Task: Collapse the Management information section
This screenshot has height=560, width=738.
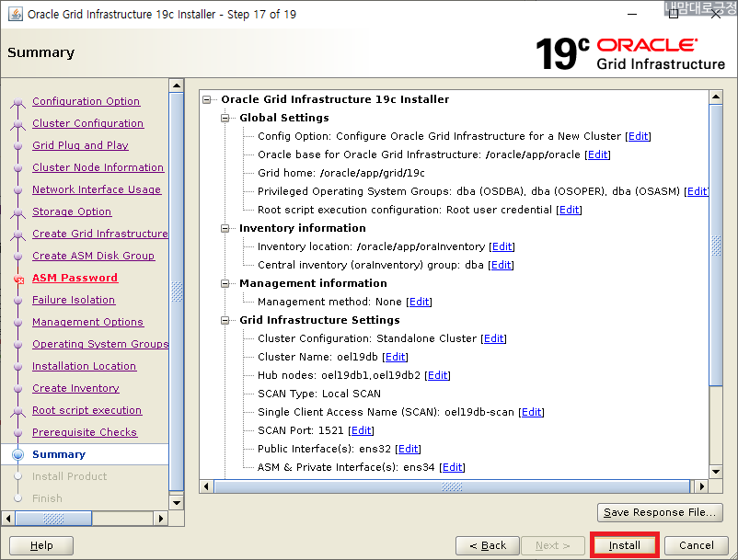Action: click(x=225, y=283)
